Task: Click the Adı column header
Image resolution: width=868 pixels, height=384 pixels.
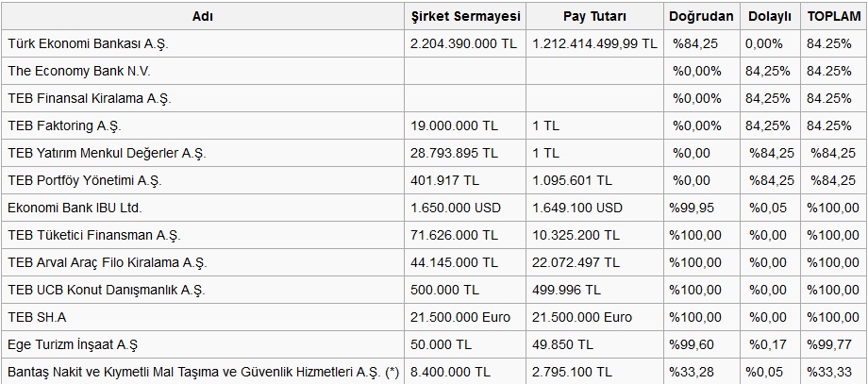Action: 203,16
